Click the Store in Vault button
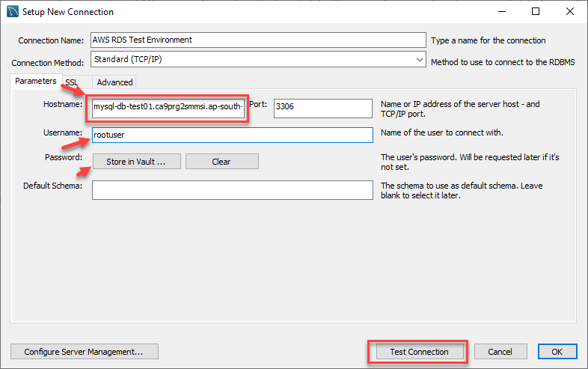This screenshot has height=369, width=588. [136, 162]
